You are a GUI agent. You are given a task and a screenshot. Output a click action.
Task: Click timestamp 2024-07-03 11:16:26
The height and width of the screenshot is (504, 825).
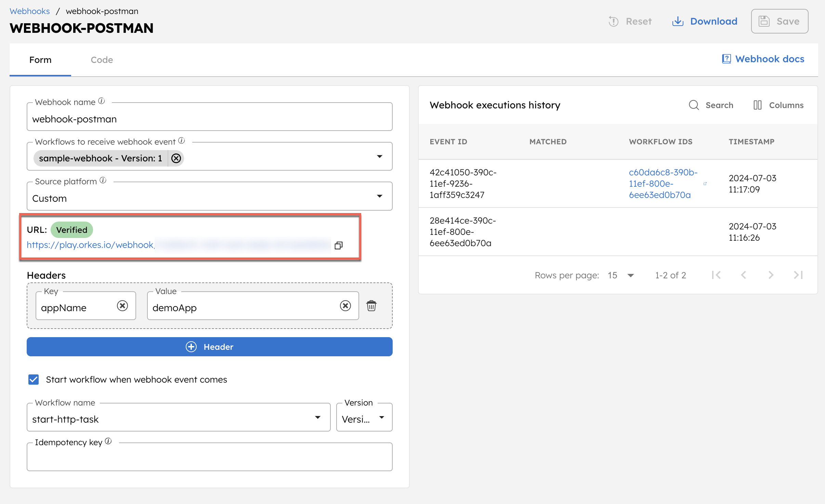[752, 232]
